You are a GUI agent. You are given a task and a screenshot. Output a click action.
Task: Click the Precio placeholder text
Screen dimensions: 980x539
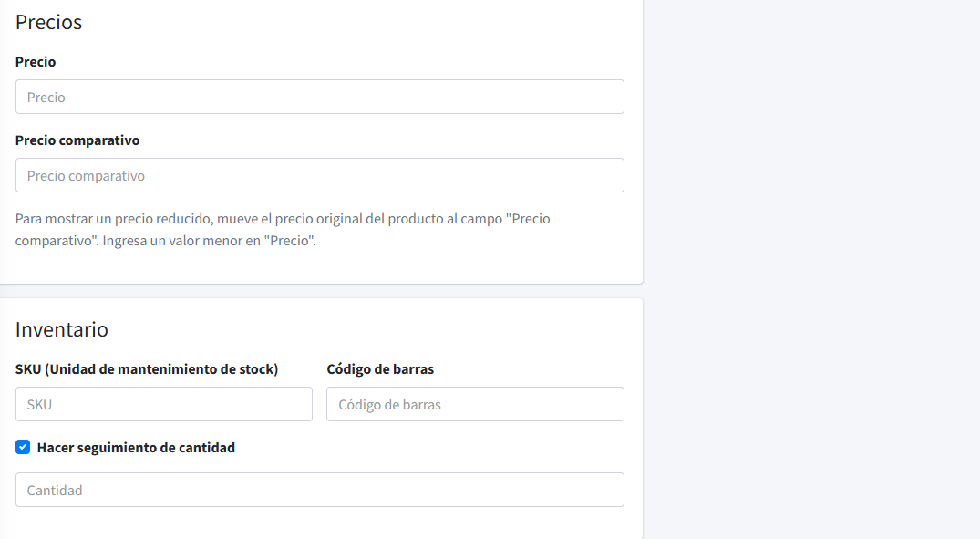[46, 97]
